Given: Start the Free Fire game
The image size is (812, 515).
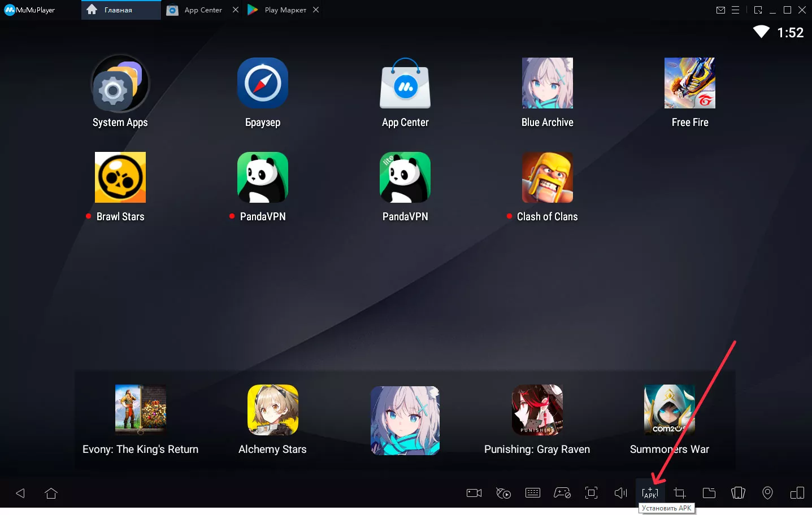Looking at the screenshot, I should pyautogui.click(x=690, y=83).
